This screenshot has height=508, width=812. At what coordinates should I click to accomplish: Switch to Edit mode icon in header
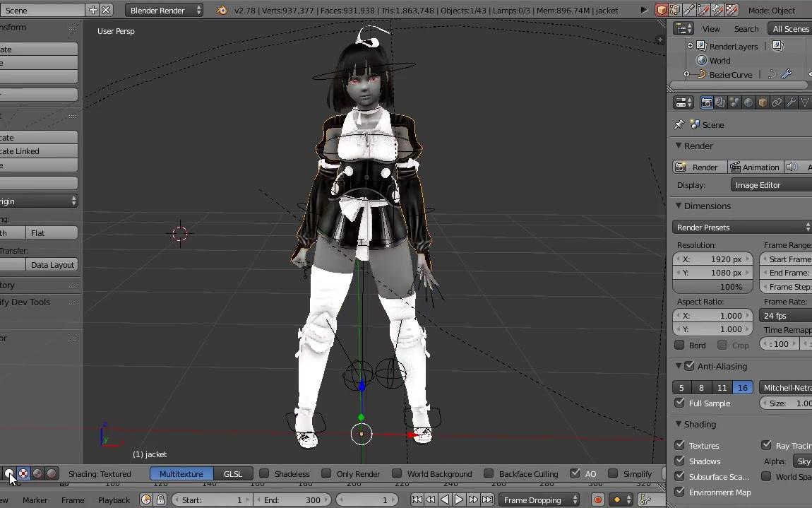675,10
